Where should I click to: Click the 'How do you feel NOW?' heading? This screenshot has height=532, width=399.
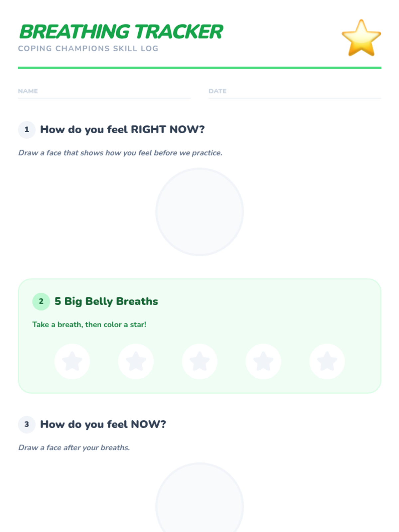pos(103,425)
